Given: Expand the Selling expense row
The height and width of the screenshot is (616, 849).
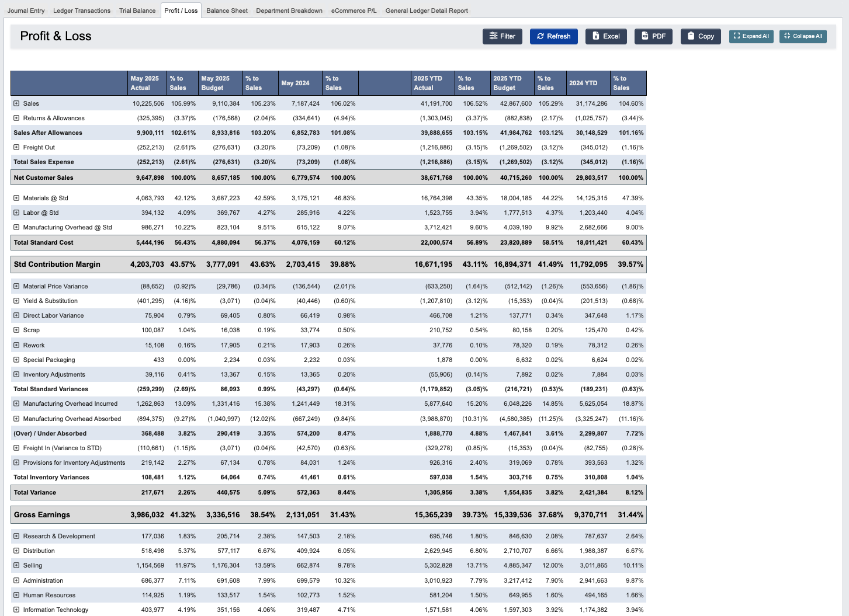Looking at the screenshot, I should pos(16,565).
